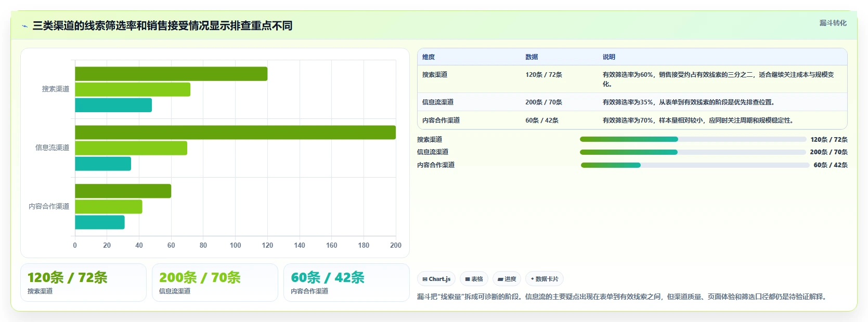The width and height of the screenshot is (868, 322).
Task: Click the 信息流渠道 progress bar
Action: point(693,152)
